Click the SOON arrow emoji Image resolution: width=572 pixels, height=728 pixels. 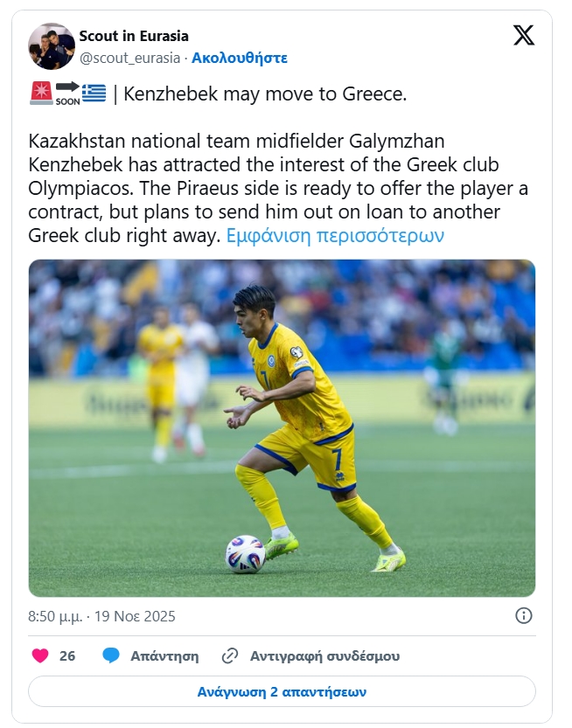pos(67,94)
